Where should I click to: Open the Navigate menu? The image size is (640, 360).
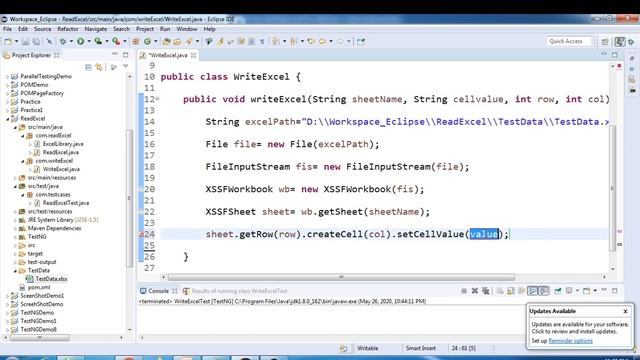tap(96, 29)
